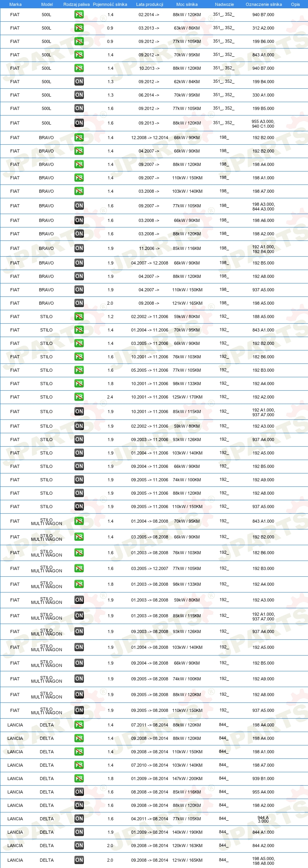Select the ON icon for Delta 120kW / 163KM
The height and width of the screenshot is (868, 308).
[79, 846]
